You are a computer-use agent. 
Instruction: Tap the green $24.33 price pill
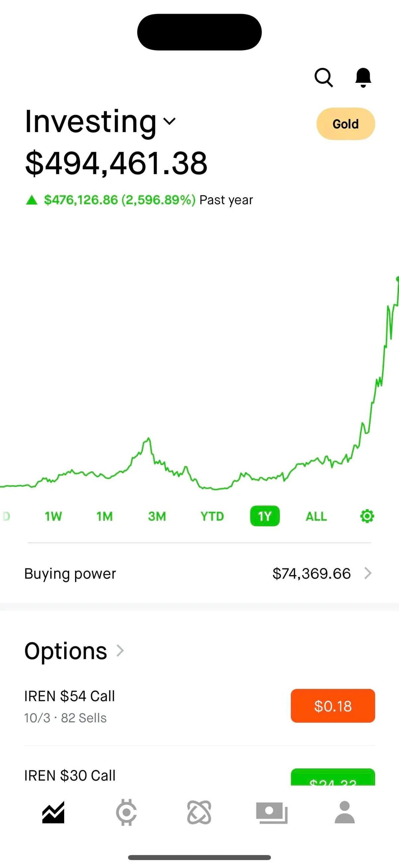[x=332, y=779]
